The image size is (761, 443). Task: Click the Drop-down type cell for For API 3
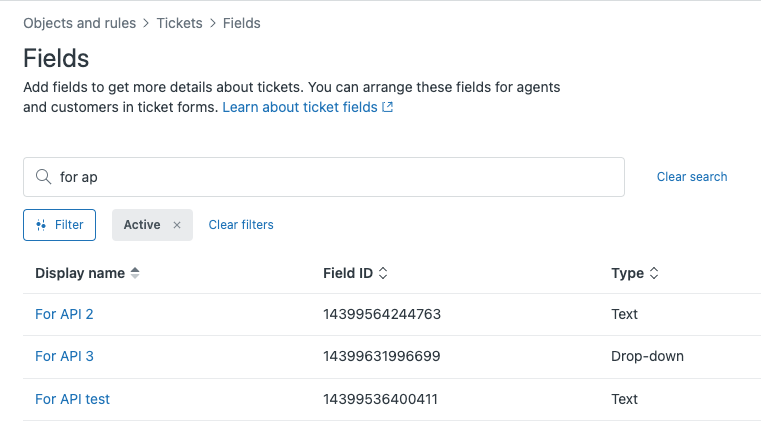647,356
